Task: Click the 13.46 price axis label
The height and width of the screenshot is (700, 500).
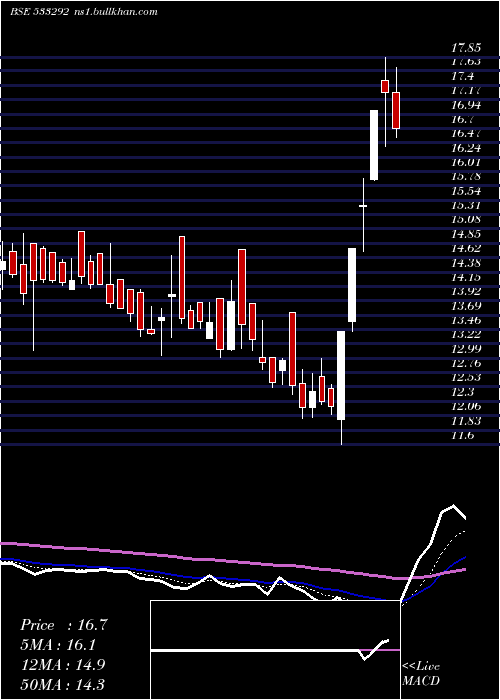Action: tap(466, 321)
